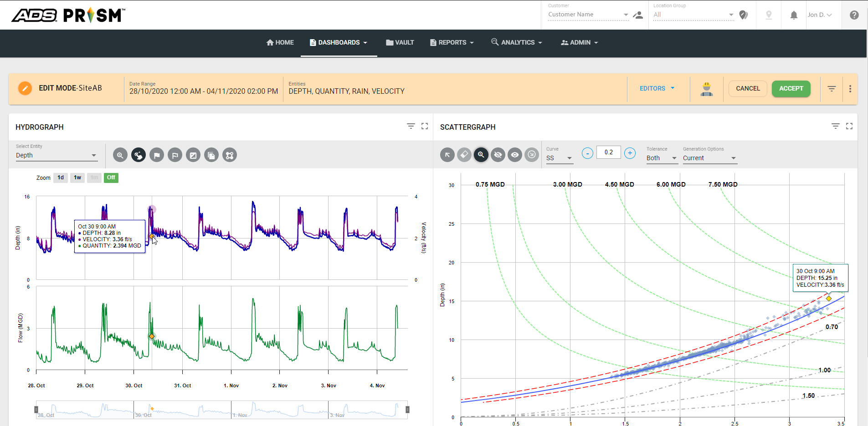Select the flag data tool on hydrograph toolbar
Screen dimensions: 868x426
click(x=156, y=155)
